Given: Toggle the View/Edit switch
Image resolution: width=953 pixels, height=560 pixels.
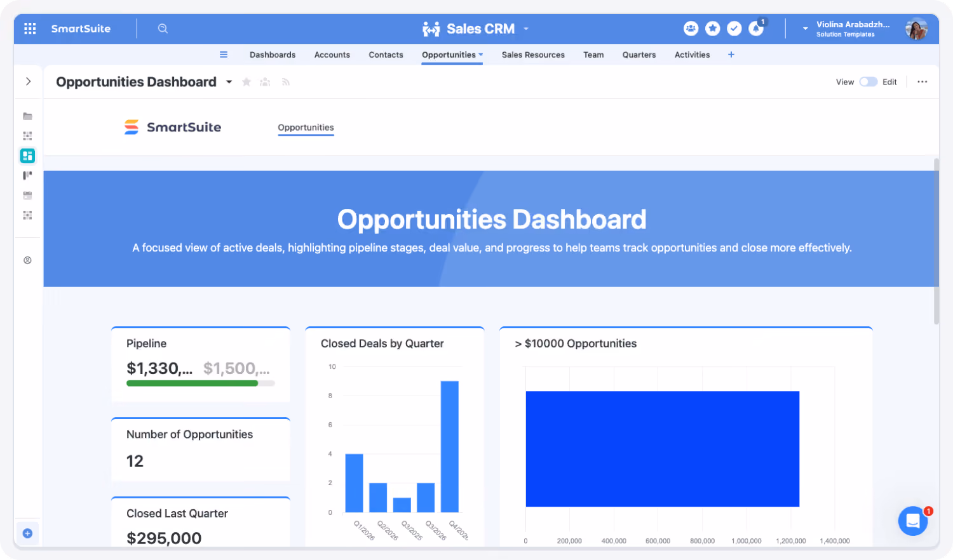Looking at the screenshot, I should click(868, 82).
